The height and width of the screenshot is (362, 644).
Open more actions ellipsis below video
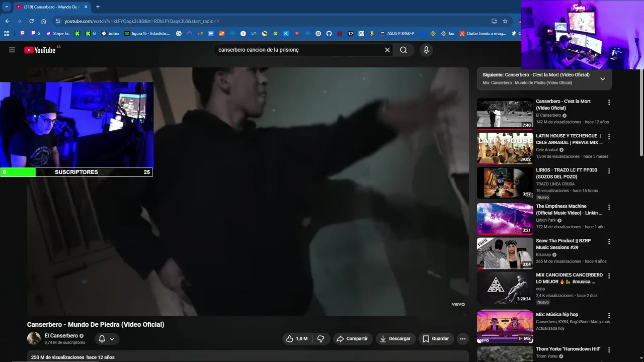463,339
